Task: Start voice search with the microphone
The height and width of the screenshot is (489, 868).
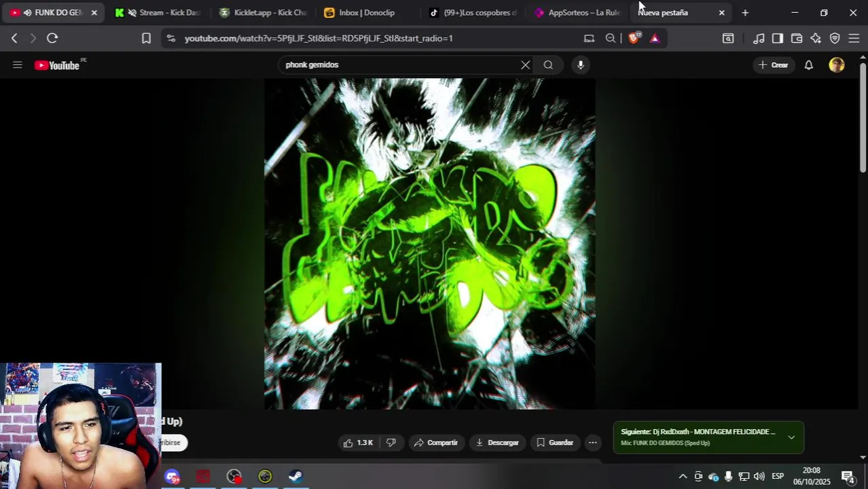Action: (x=580, y=65)
